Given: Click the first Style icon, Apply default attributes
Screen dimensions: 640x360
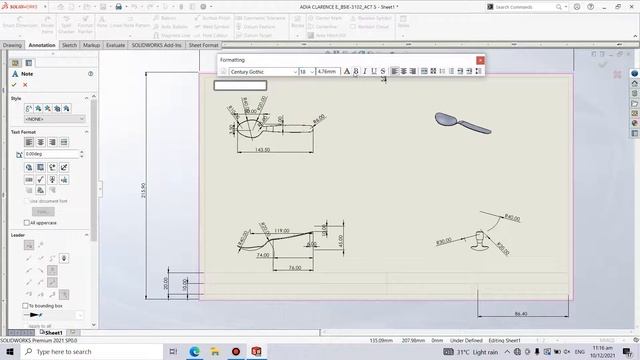Looking at the screenshot, I should click(x=29, y=109).
